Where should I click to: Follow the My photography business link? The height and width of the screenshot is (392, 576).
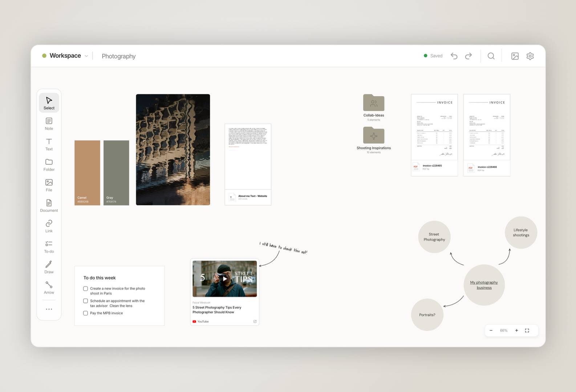point(484,285)
